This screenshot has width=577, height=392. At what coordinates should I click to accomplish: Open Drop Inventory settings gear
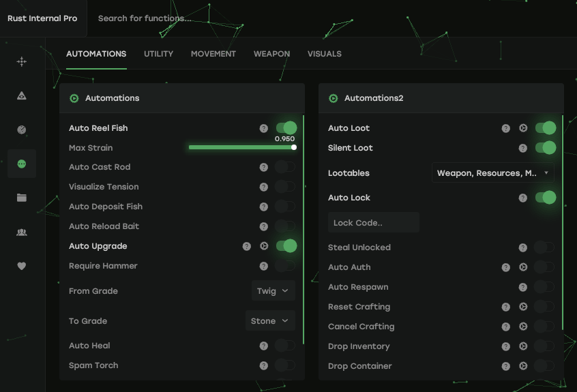523,346
